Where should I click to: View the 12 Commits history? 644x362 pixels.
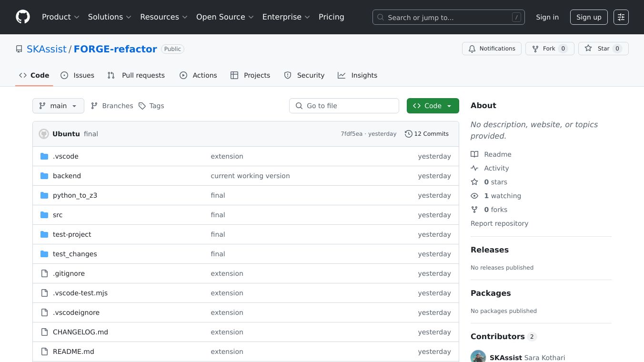(x=426, y=134)
